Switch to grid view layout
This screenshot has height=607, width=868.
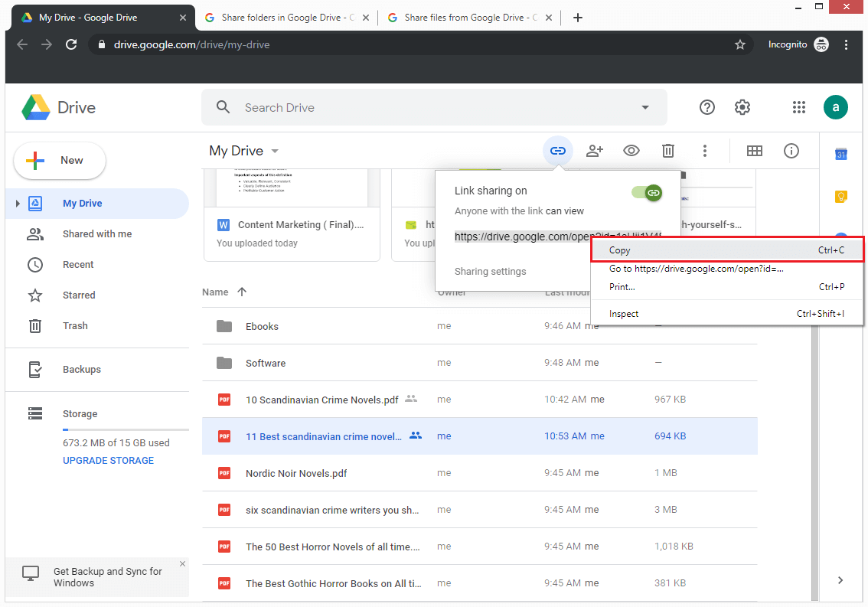coord(755,151)
